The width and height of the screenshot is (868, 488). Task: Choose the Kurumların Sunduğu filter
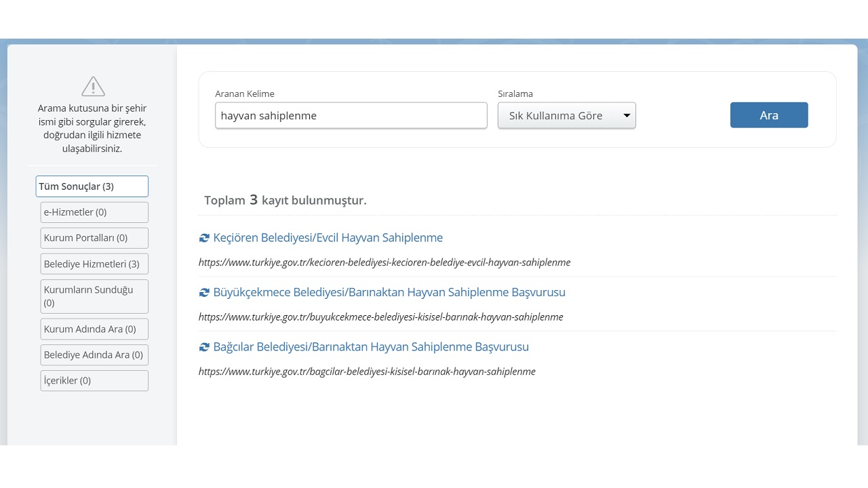pos(94,296)
